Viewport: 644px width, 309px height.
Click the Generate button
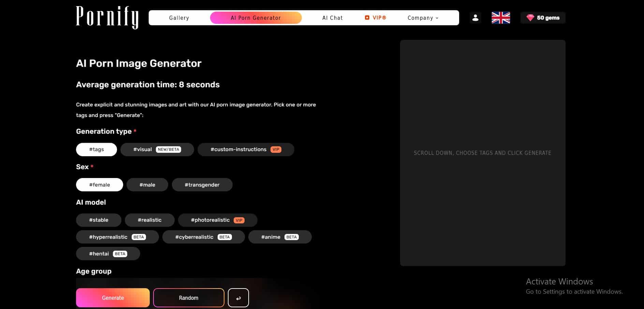[113, 298]
